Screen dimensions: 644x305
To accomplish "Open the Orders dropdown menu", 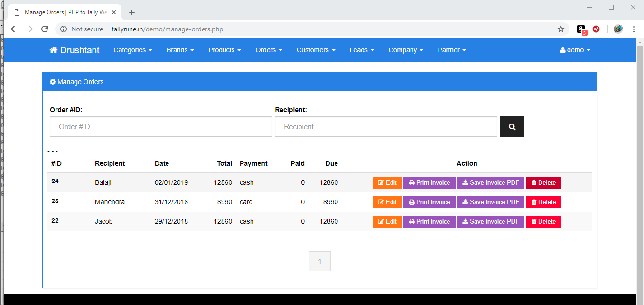I will [269, 50].
